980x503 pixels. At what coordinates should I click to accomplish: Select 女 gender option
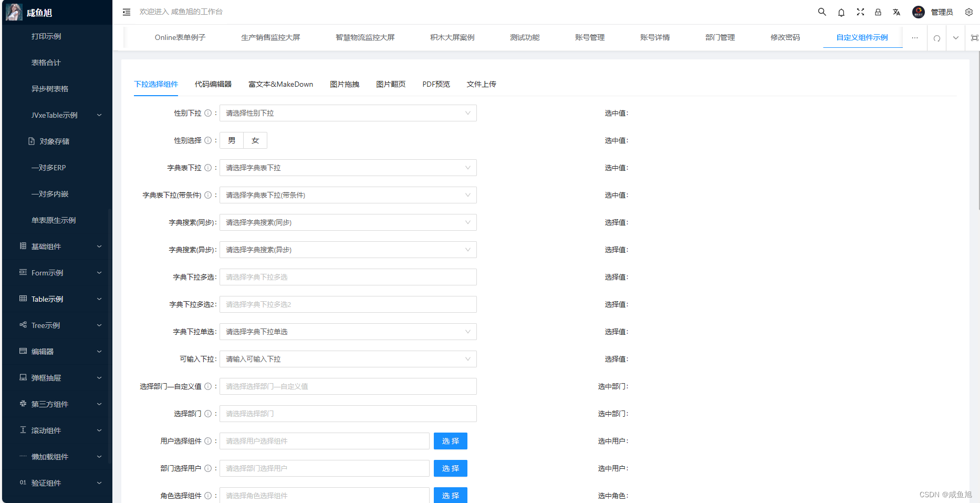pos(255,140)
